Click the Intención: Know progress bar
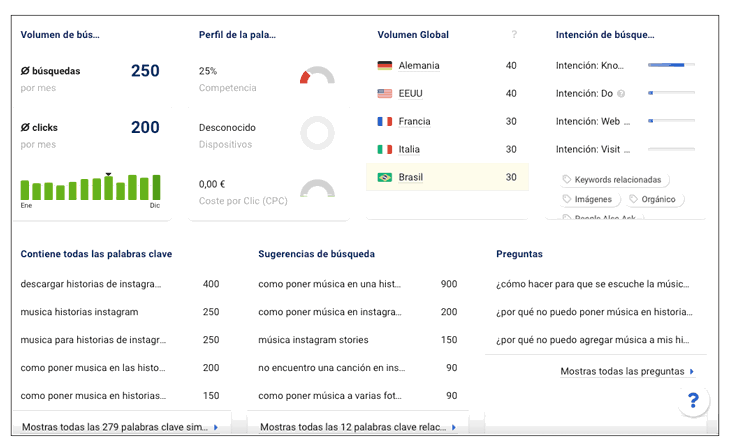This screenshot has height=444, width=730. tap(671, 66)
